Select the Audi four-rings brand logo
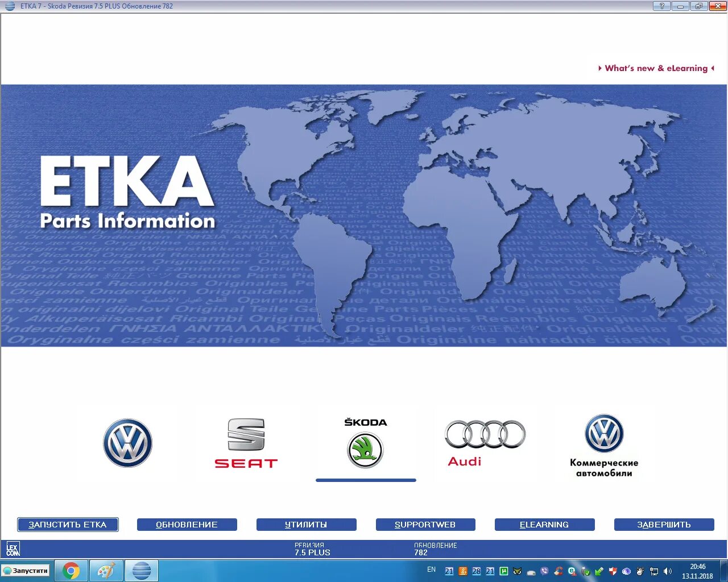This screenshot has height=582, width=728. [485, 443]
